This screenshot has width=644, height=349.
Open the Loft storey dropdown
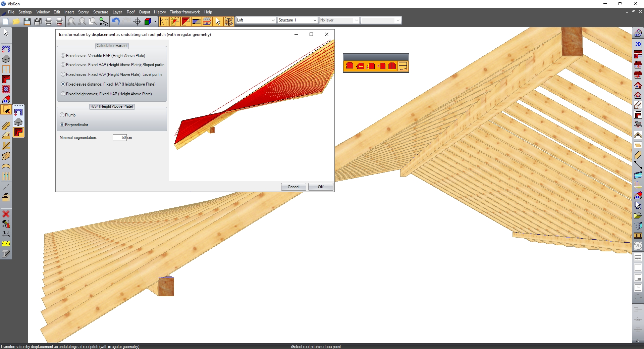point(273,20)
